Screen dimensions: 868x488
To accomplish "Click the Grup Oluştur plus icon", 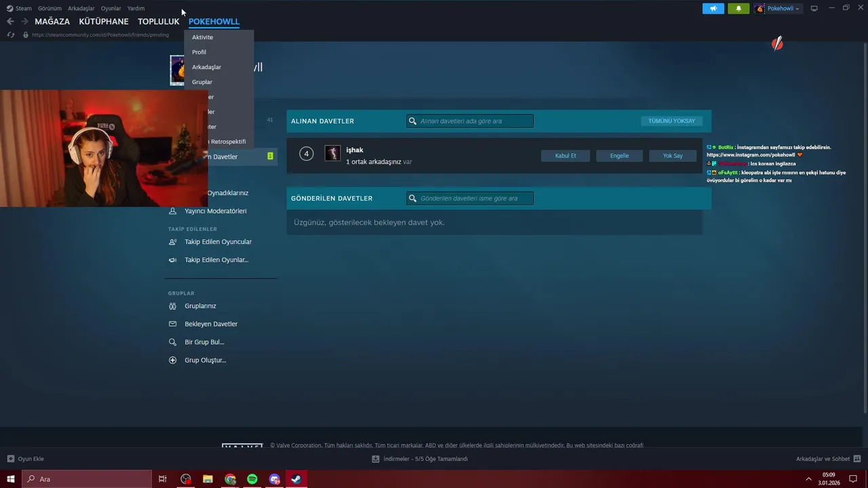I will [172, 361].
